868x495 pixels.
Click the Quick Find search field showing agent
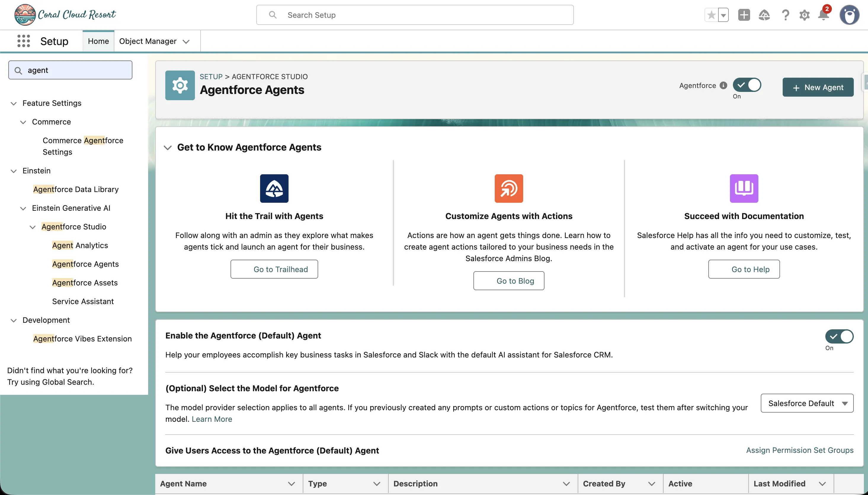point(70,70)
